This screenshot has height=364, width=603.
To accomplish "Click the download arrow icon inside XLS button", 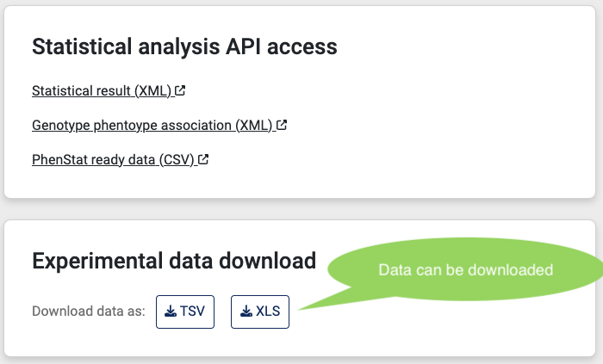I will click(x=246, y=311).
